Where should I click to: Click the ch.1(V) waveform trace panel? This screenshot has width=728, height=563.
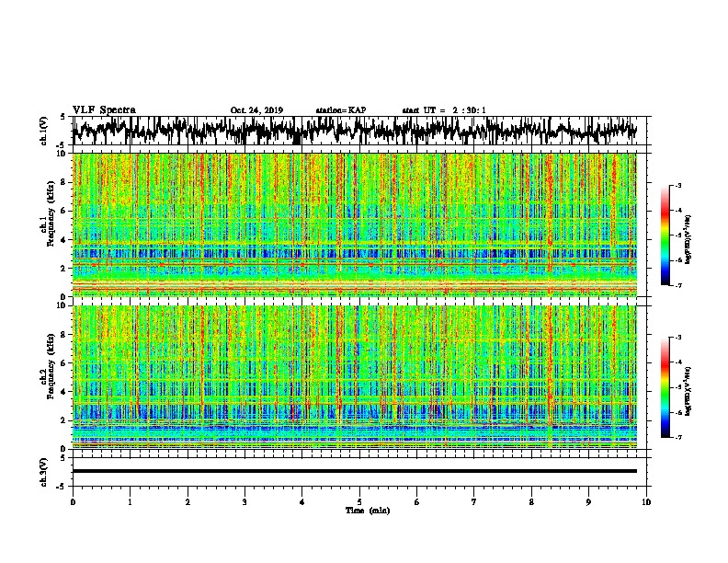point(359,131)
